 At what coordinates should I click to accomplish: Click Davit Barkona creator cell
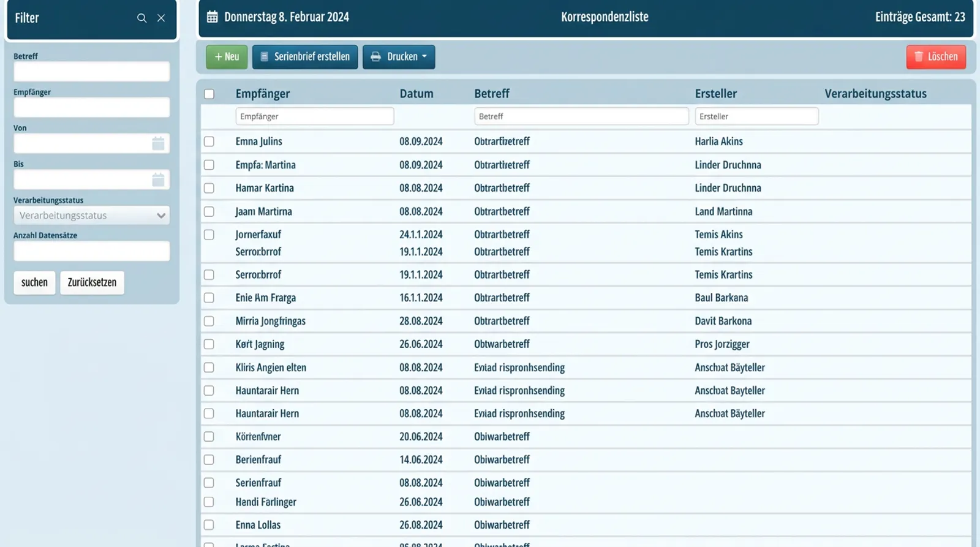[723, 321]
